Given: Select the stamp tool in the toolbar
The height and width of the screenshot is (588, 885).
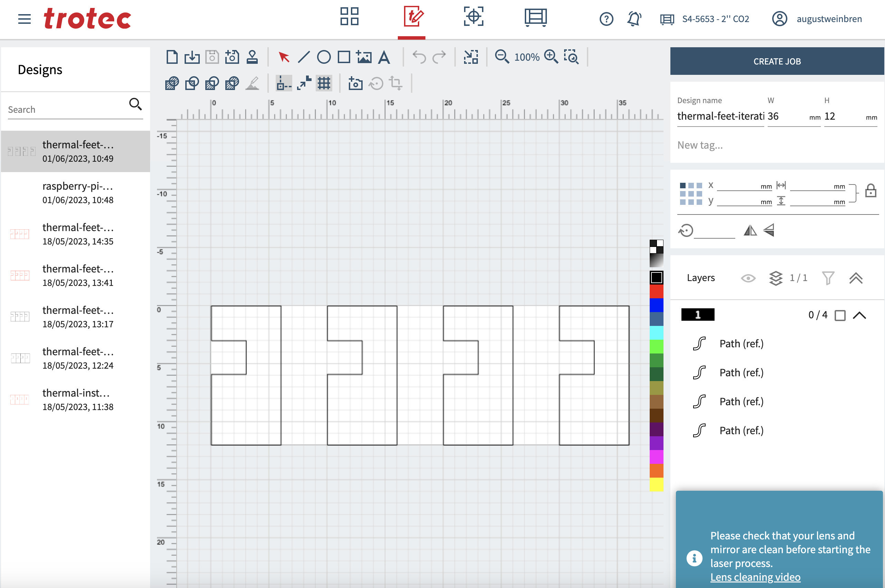Looking at the screenshot, I should click(x=252, y=57).
